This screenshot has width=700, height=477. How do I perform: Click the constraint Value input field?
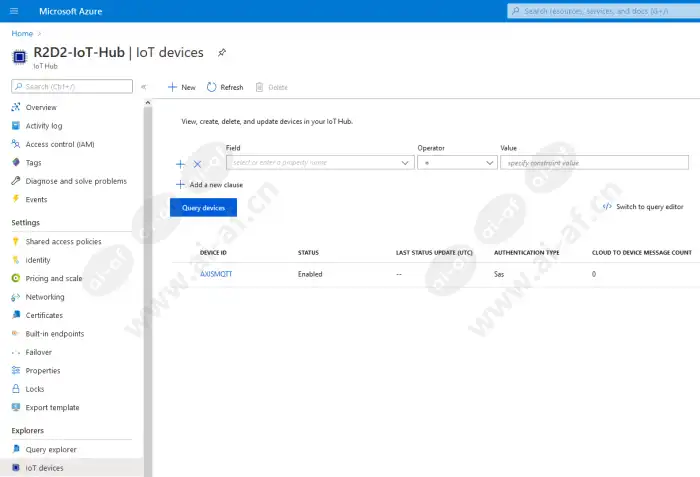click(594, 163)
